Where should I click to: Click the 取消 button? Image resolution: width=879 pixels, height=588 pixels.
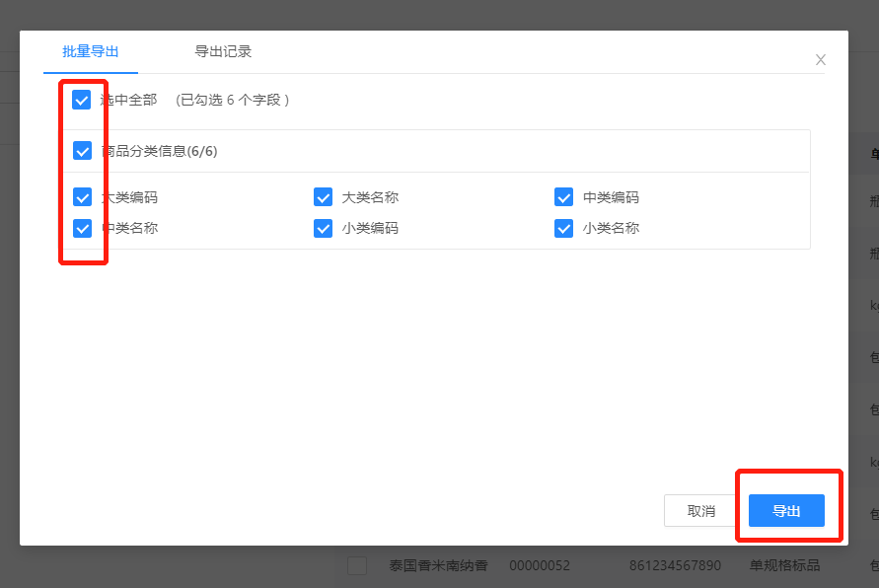pos(700,511)
